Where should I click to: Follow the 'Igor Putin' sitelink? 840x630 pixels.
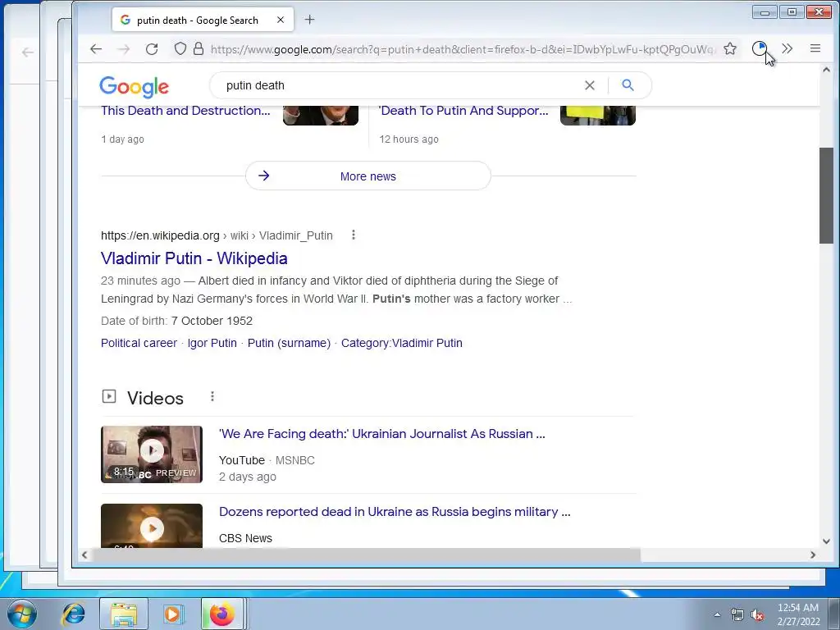click(x=212, y=343)
